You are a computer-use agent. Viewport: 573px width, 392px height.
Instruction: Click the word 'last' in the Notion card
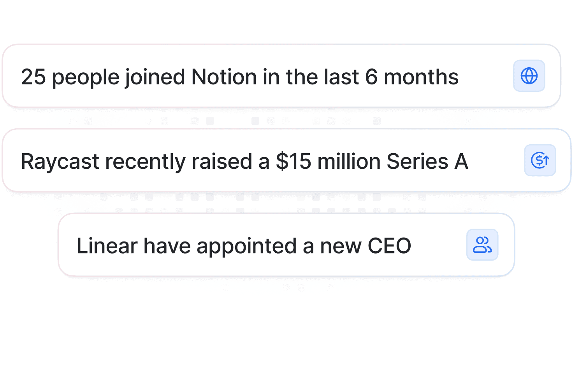(342, 77)
